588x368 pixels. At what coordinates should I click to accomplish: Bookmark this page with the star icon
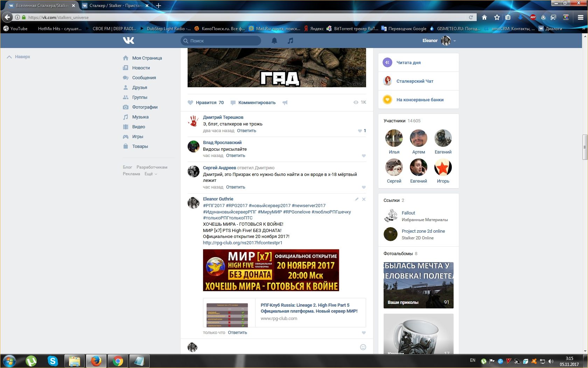point(497,17)
